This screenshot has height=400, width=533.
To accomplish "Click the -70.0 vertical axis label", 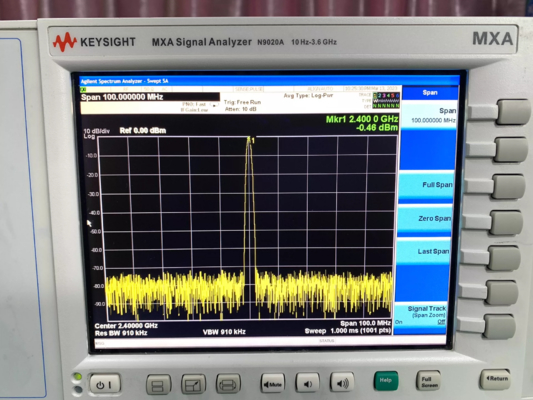I will 98,268.
